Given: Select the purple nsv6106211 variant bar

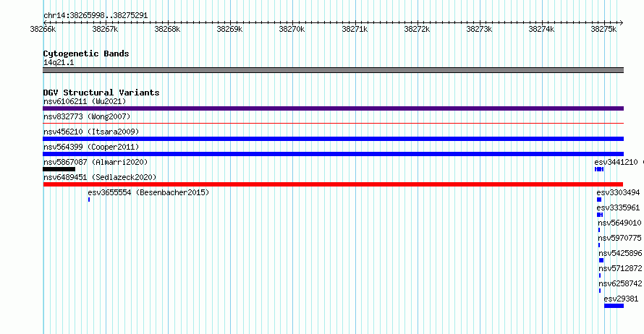Looking at the screenshot, I should coord(333,108).
